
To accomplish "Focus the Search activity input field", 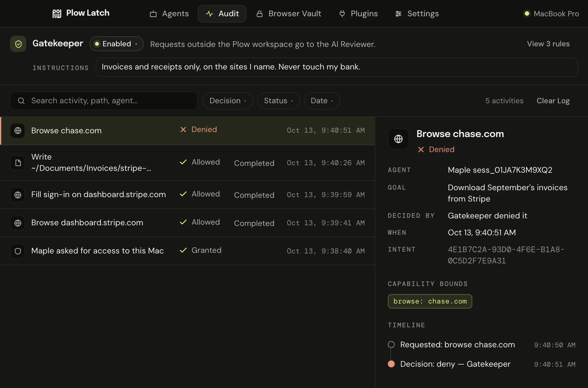I will [x=104, y=101].
